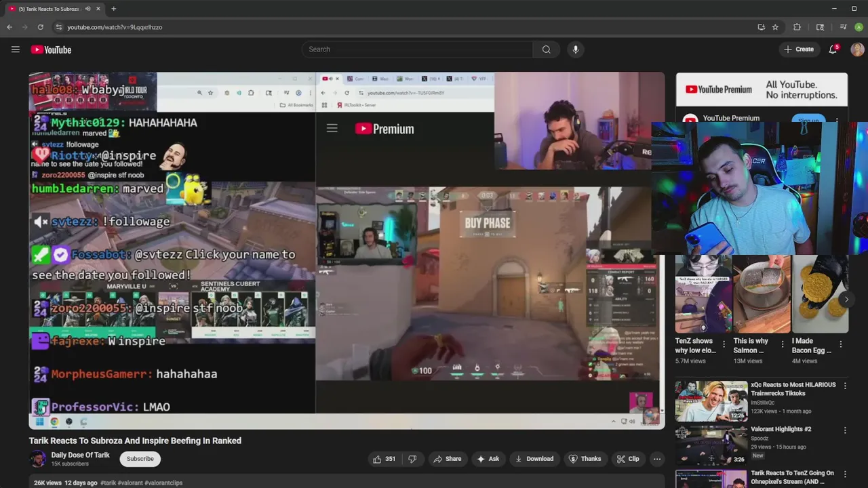Go back with browser back arrow
The width and height of the screenshot is (868, 488).
click(x=9, y=27)
